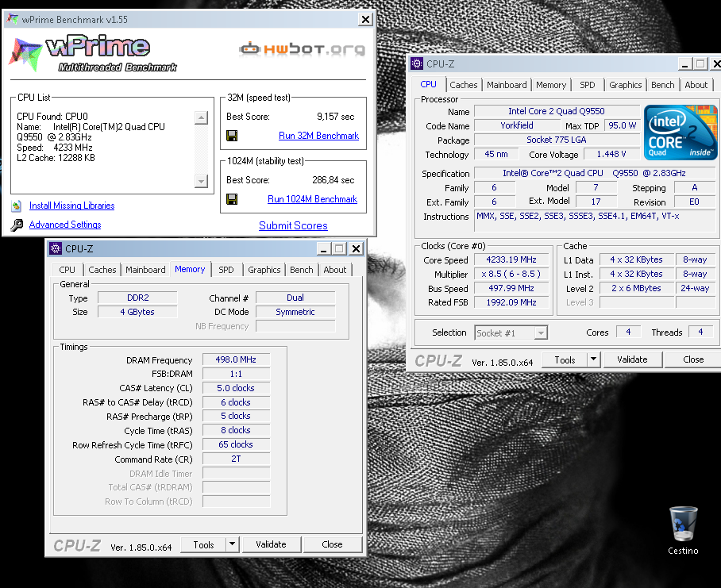Click the Command Rate 2T value
The height and width of the screenshot is (588, 721).
tap(236, 459)
